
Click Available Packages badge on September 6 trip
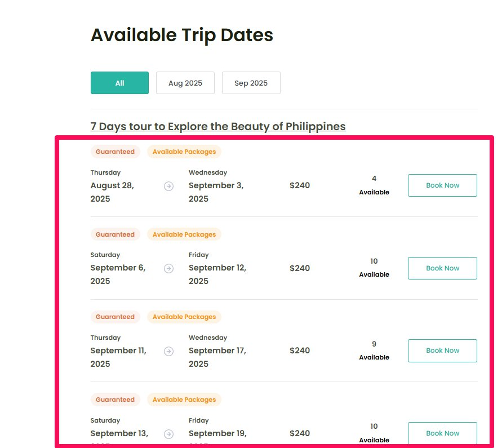184,234
